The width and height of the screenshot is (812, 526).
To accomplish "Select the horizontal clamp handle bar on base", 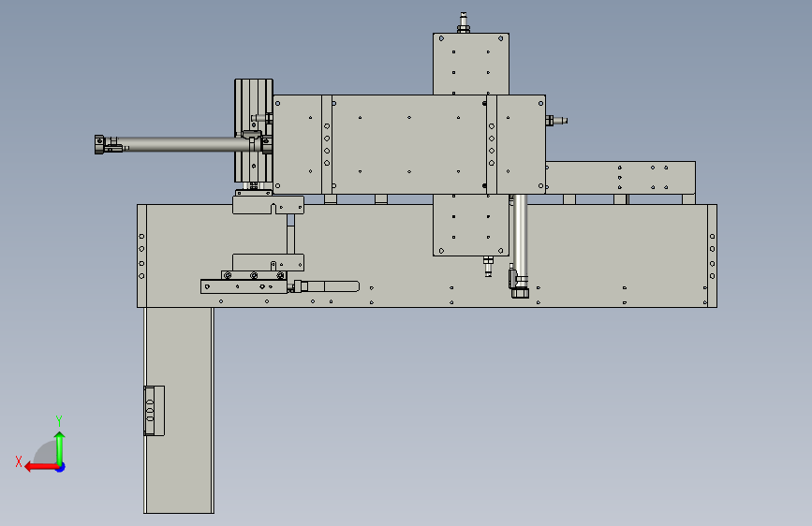I will point(332,286).
